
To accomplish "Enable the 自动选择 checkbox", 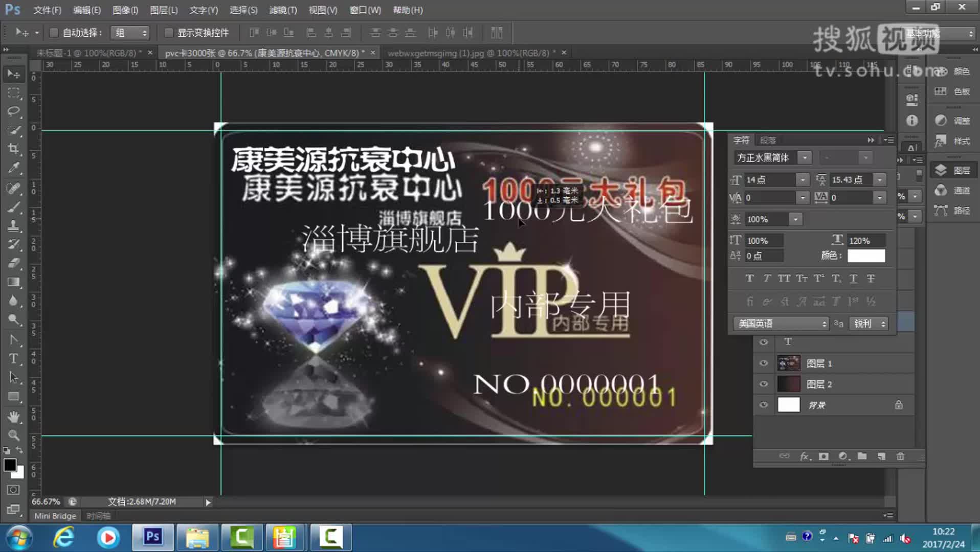I will [x=54, y=32].
